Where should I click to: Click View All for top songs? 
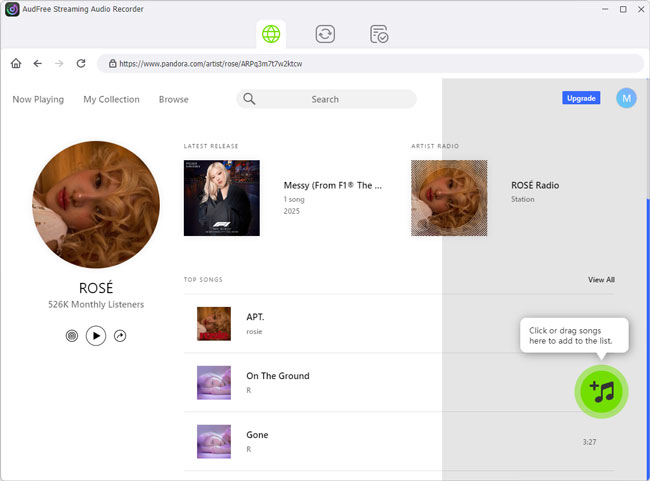[x=601, y=280]
